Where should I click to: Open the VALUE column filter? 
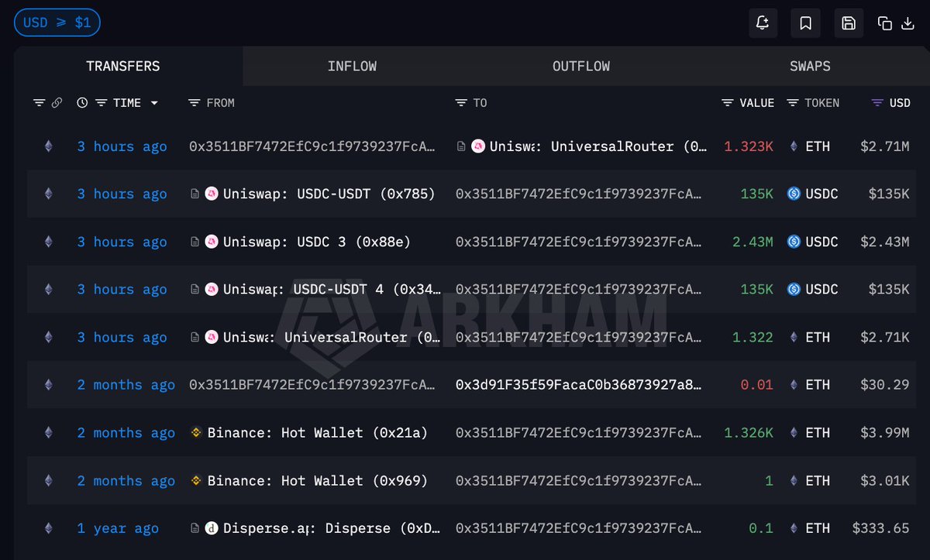727,103
